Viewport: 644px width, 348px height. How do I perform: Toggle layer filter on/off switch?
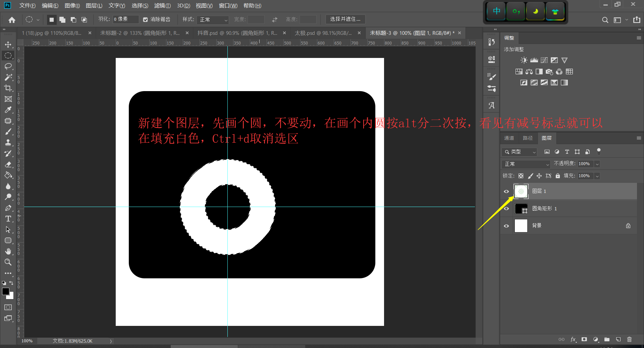pyautogui.click(x=599, y=151)
